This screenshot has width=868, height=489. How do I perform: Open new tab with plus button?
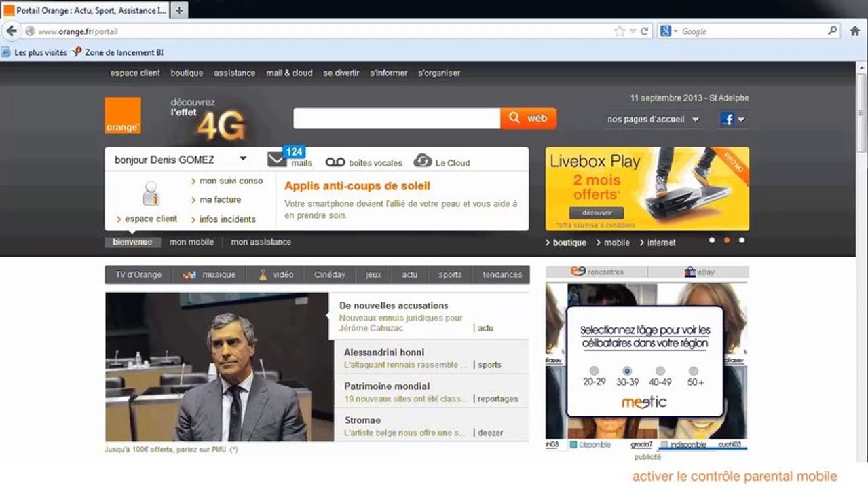pyautogui.click(x=178, y=10)
